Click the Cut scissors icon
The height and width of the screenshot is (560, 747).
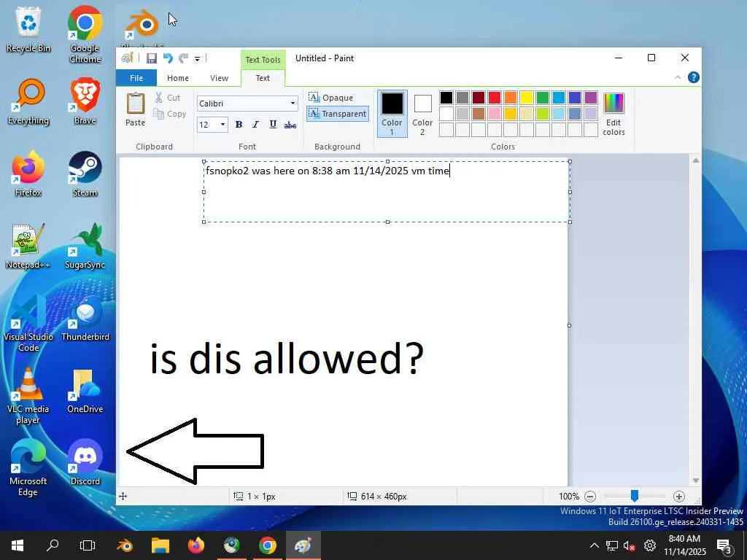158,98
